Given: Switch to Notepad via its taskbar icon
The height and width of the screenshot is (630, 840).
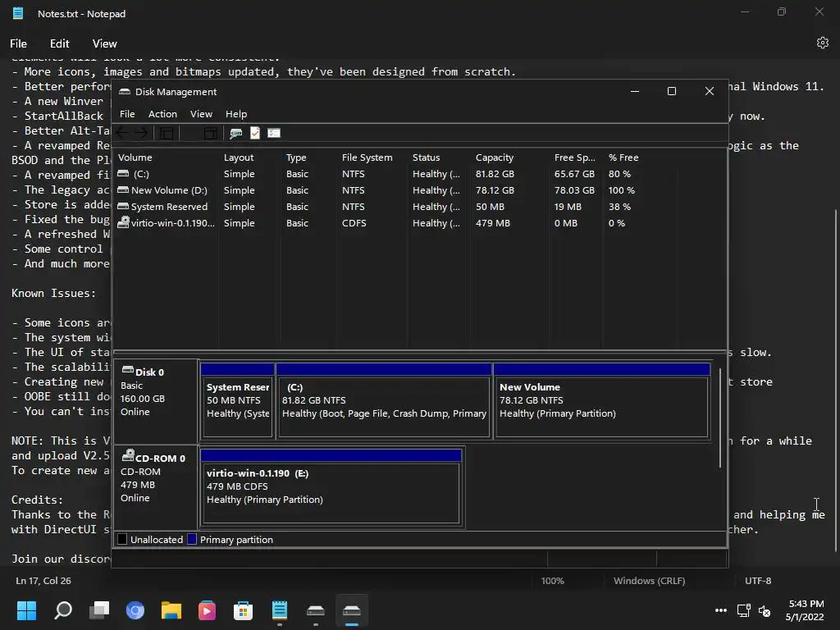Looking at the screenshot, I should (280, 610).
